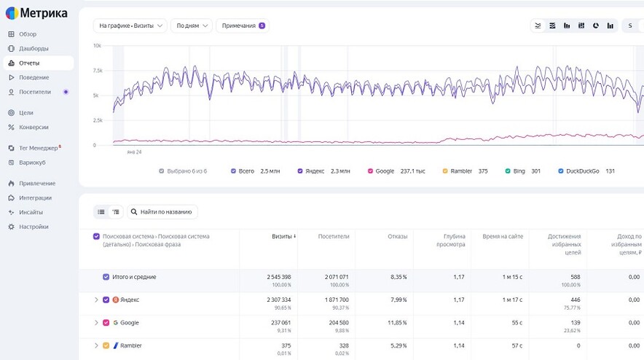
Task: Uncheck the Итого и средние checkbox
Action: tap(106, 277)
